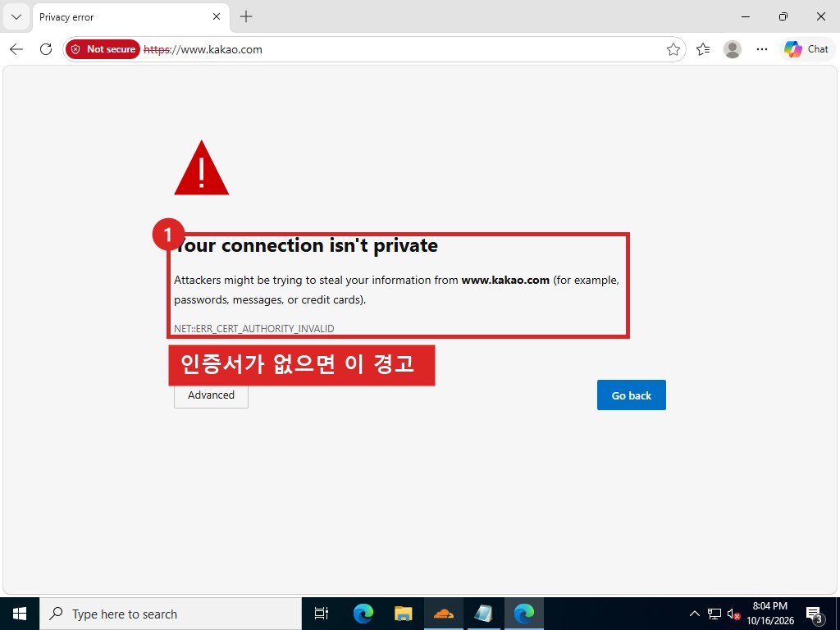Select NET::ERR_CERT_AUTHORITY_INVALID error code
The height and width of the screenshot is (630, 840).
pos(254,328)
